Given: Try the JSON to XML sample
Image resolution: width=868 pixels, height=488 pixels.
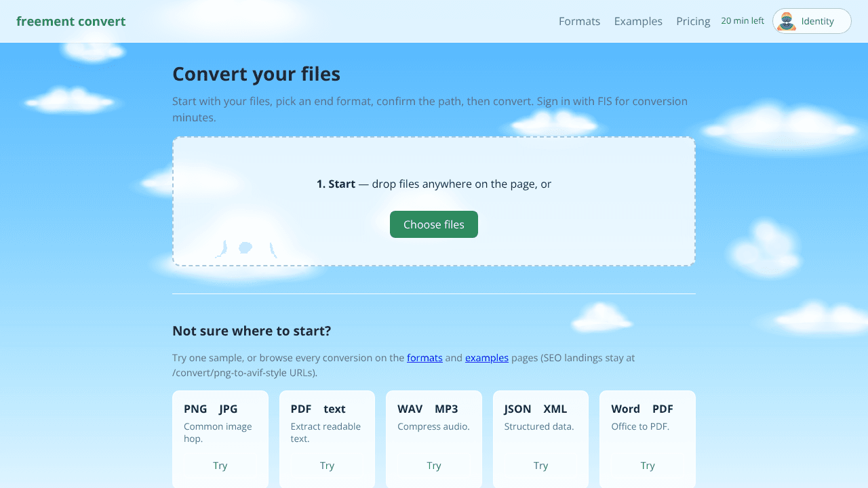Looking at the screenshot, I should (x=540, y=466).
